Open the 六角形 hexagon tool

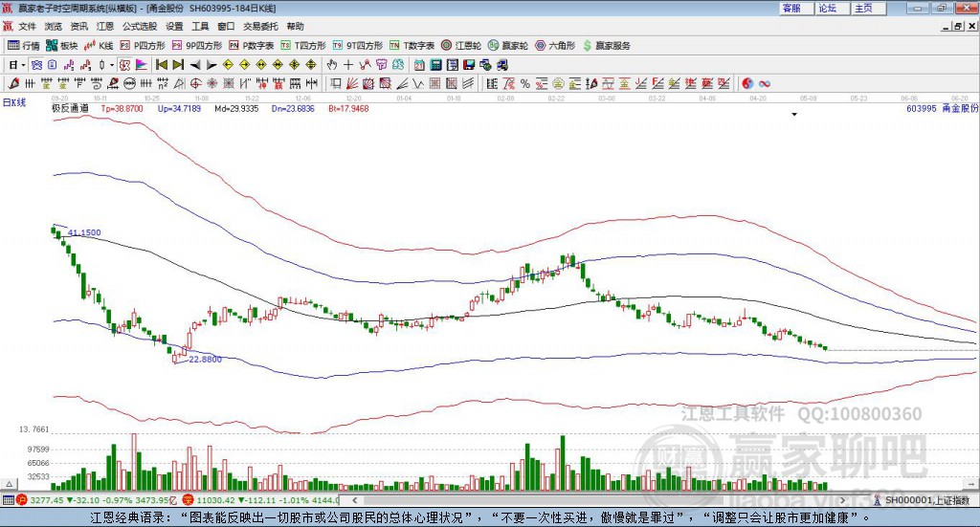click(x=555, y=46)
